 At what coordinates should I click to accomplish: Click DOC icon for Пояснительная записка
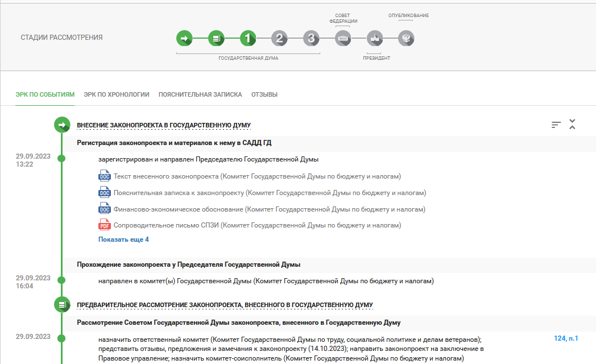click(105, 192)
